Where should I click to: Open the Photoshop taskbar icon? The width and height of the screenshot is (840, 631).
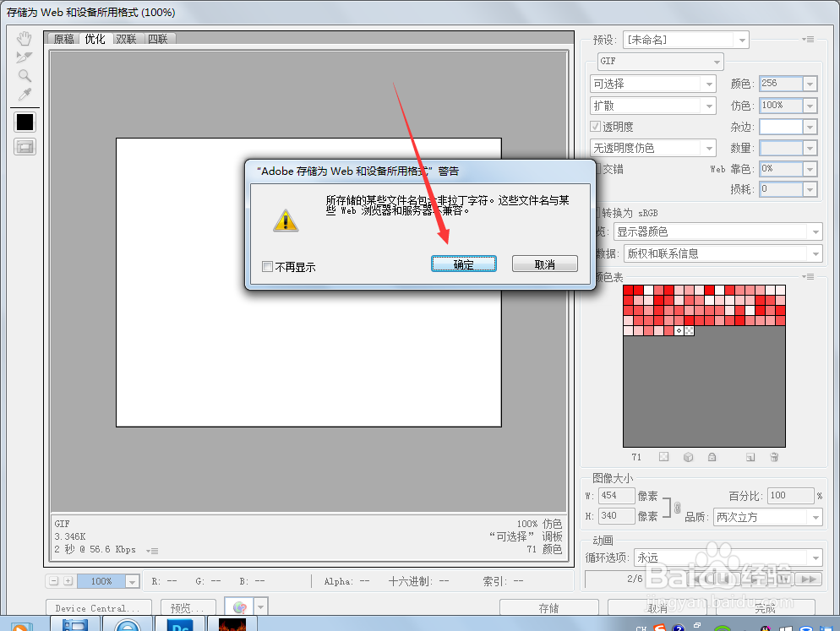[180, 624]
